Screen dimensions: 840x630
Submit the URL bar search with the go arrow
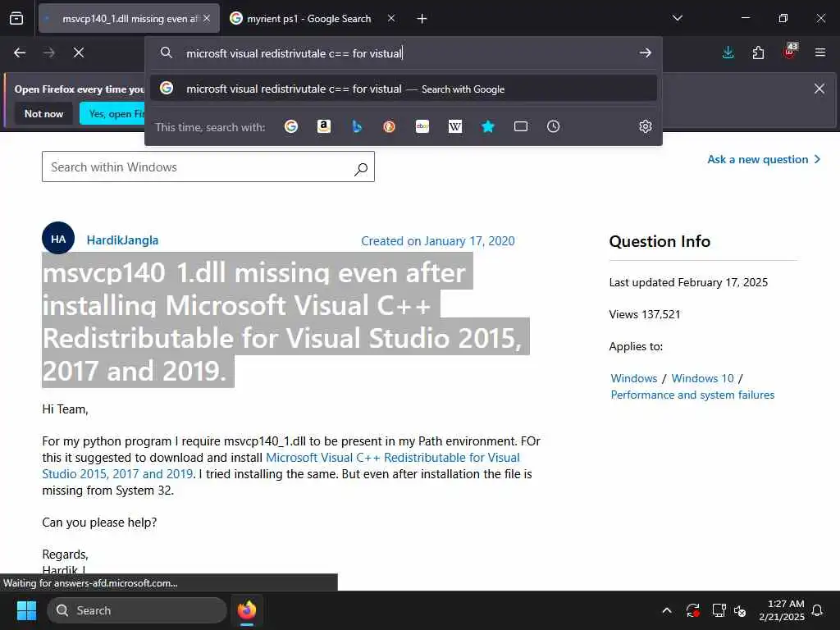click(x=645, y=52)
